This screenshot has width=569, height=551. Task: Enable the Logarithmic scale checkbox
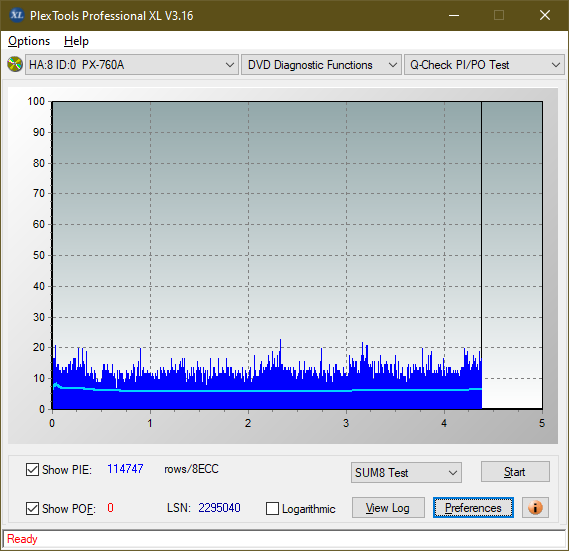tap(272, 509)
